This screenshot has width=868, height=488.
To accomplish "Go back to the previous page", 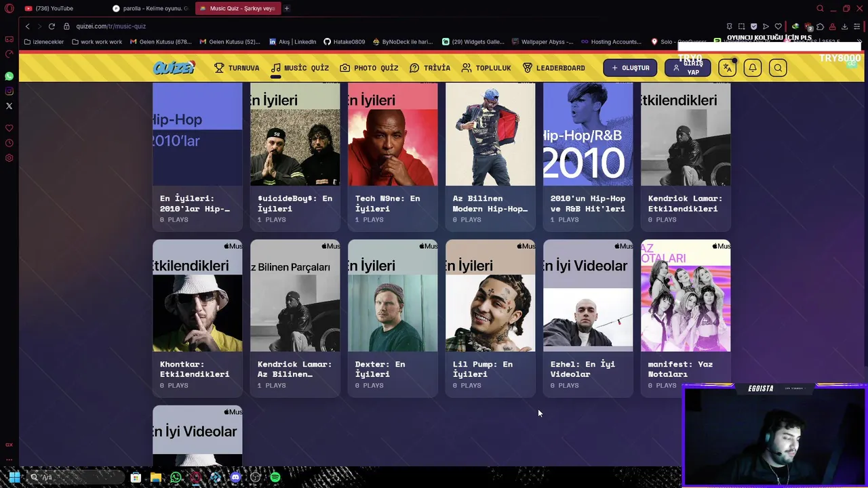I will point(27,26).
